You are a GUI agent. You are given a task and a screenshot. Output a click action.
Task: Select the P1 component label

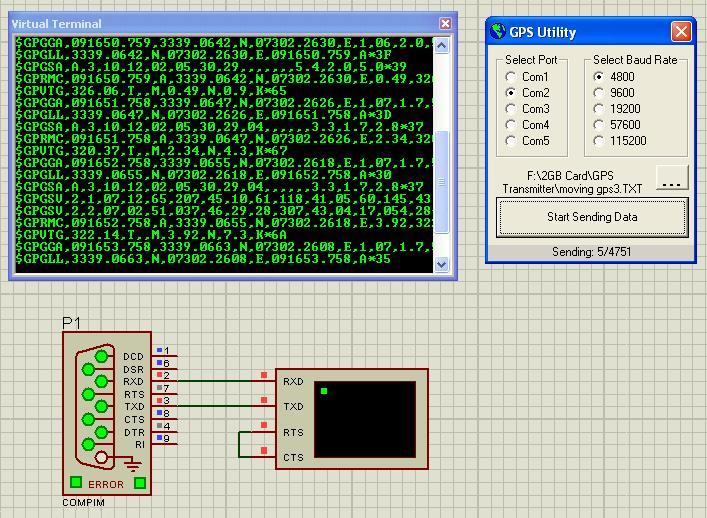click(x=71, y=323)
